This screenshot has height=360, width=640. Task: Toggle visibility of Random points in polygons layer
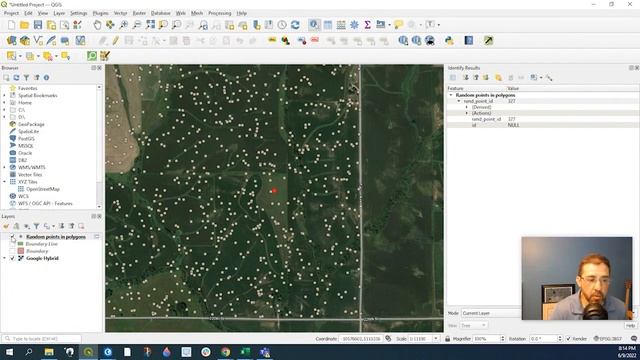(12, 237)
